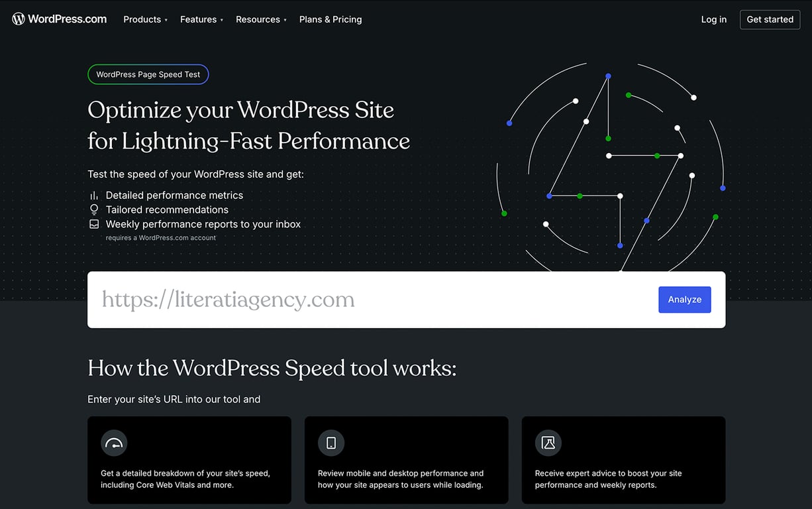This screenshot has width=812, height=509.
Task: Click the Analyze button
Action: pyautogui.click(x=684, y=300)
